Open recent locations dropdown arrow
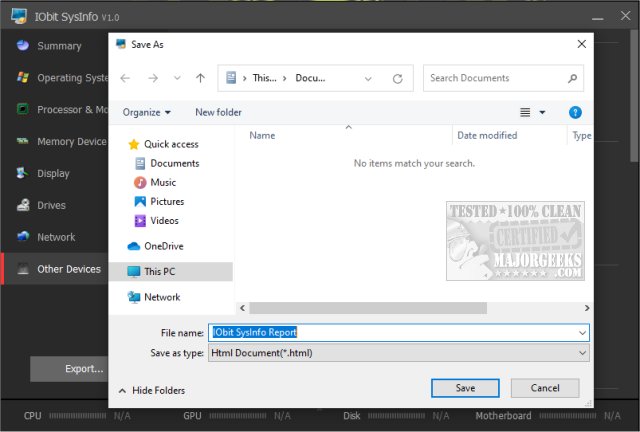Image resolution: width=640 pixels, height=432 pixels. point(177,78)
